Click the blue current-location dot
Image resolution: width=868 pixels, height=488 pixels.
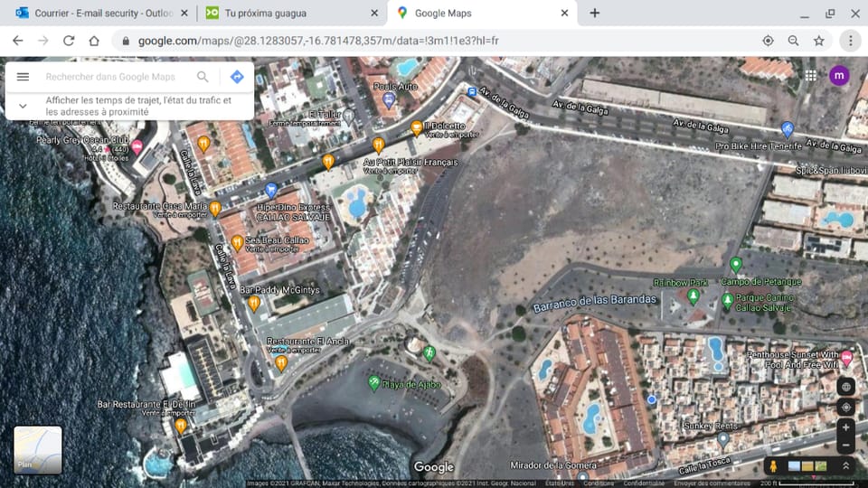[652, 399]
